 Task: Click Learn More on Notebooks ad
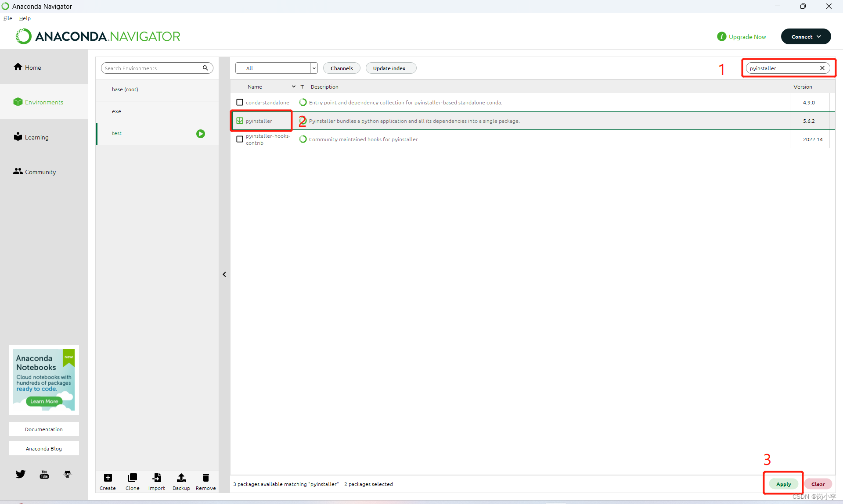coord(44,401)
